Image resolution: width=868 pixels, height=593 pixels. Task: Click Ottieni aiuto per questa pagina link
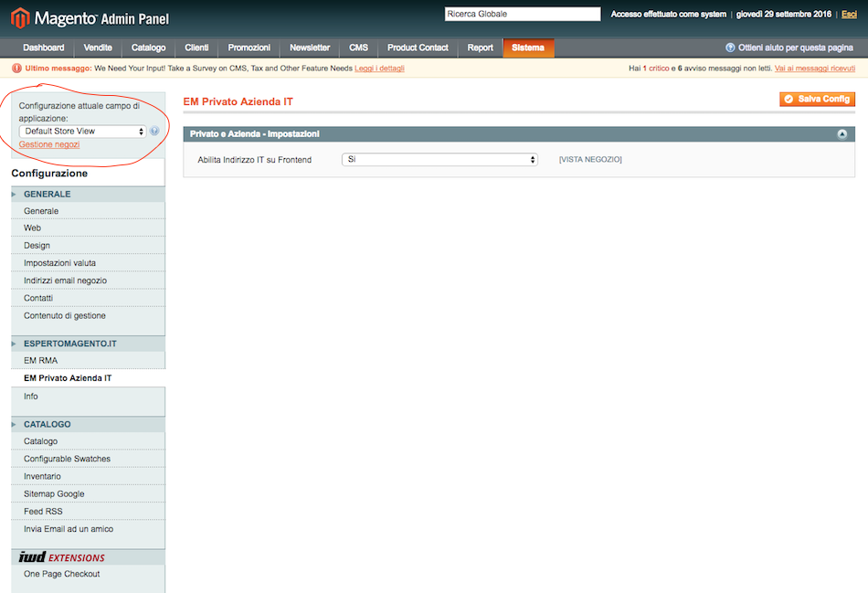(x=796, y=48)
